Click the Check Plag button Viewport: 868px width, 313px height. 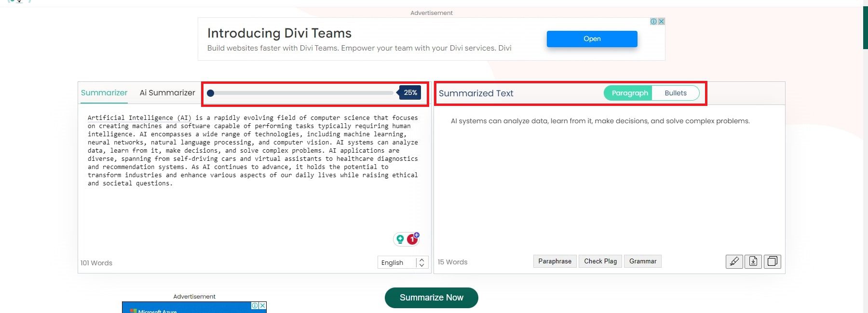600,261
